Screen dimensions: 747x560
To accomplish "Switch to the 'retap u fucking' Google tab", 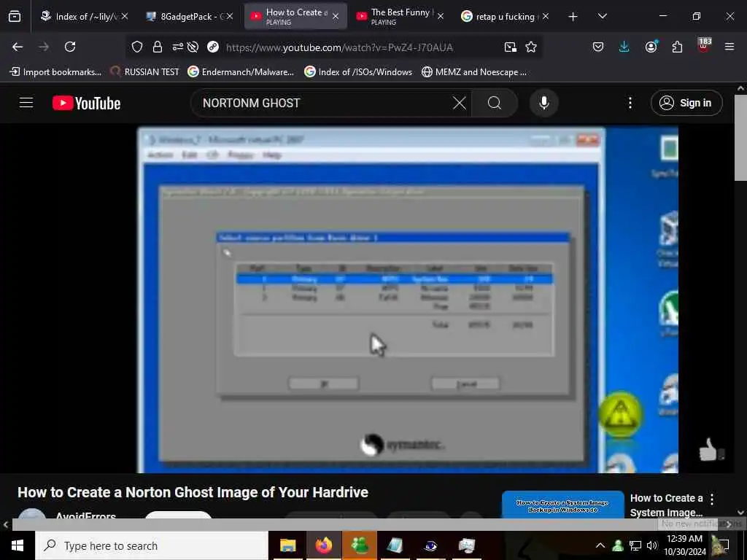I will click(506, 16).
